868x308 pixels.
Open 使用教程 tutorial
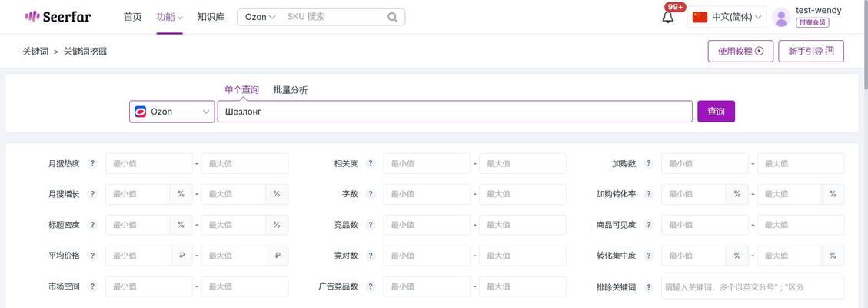click(740, 51)
